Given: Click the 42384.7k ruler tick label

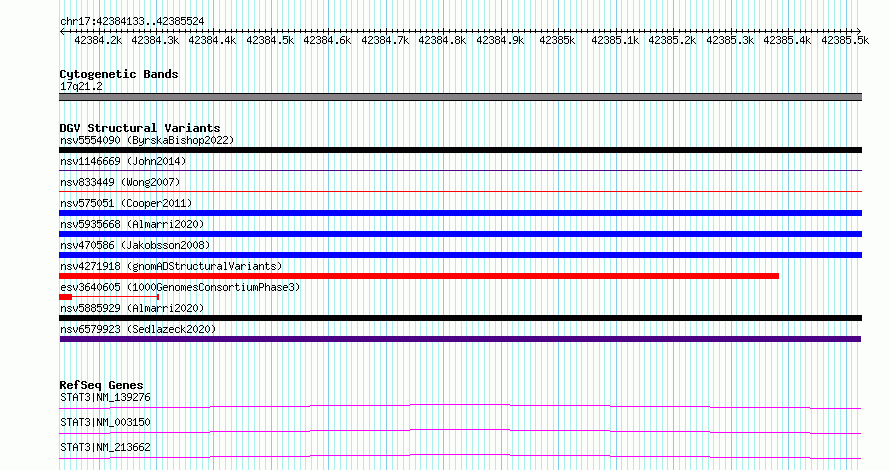Looking at the screenshot, I should coord(385,41).
